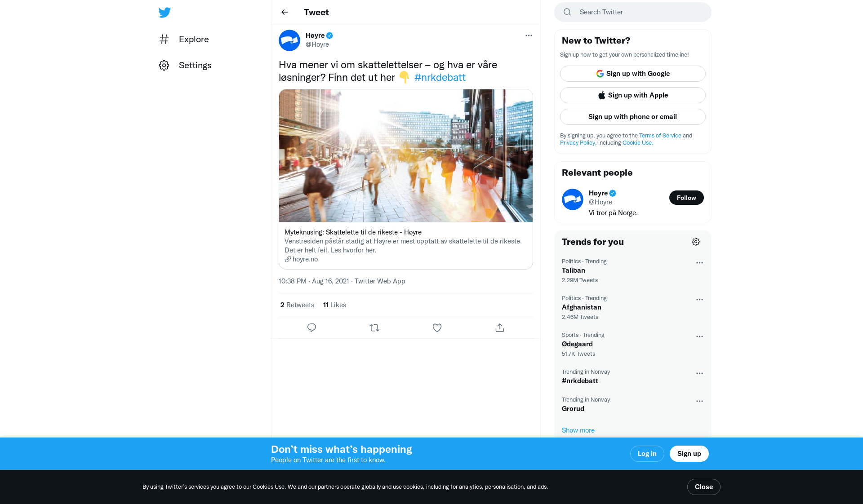Open the link card street image
Viewport: 863px width, 504px height.
tap(406, 155)
